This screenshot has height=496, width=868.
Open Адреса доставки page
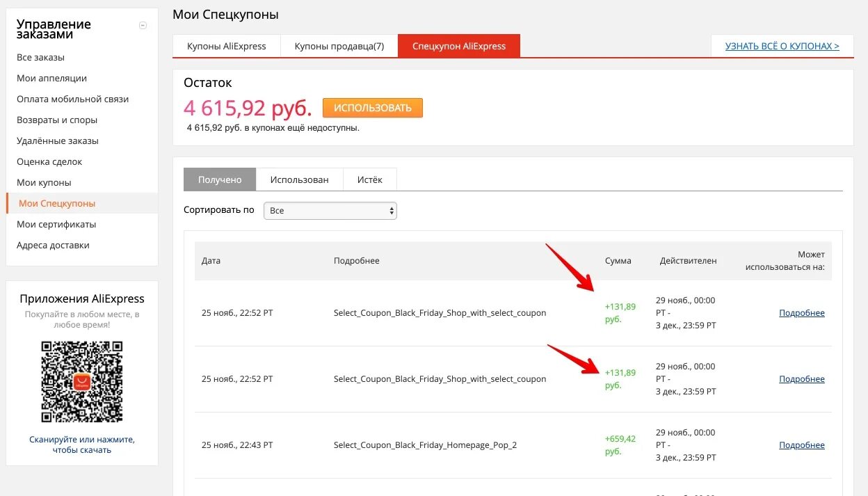click(53, 245)
